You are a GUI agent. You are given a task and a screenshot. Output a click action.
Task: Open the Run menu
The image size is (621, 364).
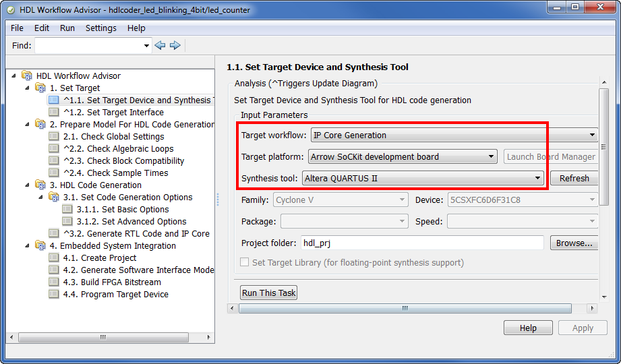[x=67, y=28]
